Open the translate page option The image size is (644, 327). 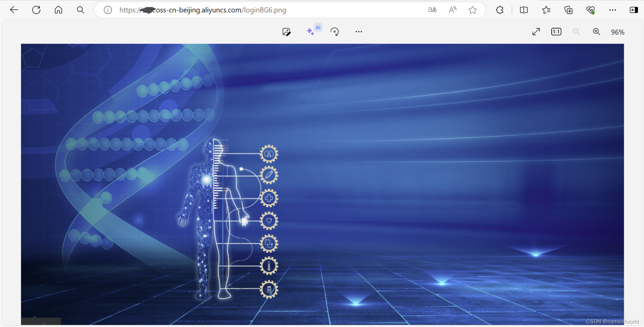(432, 10)
